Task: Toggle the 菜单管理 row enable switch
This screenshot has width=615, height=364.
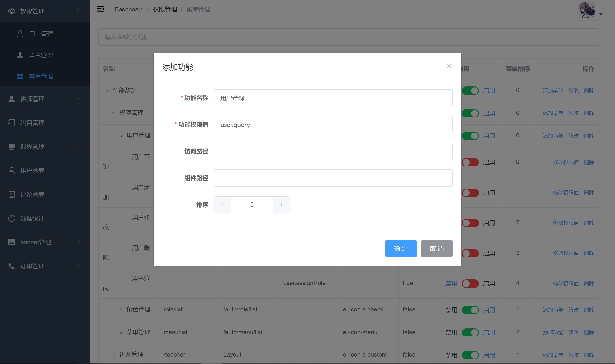Action: (470, 332)
